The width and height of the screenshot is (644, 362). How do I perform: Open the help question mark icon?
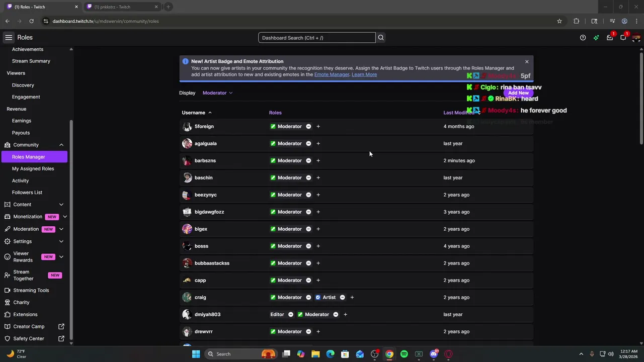[583, 38]
